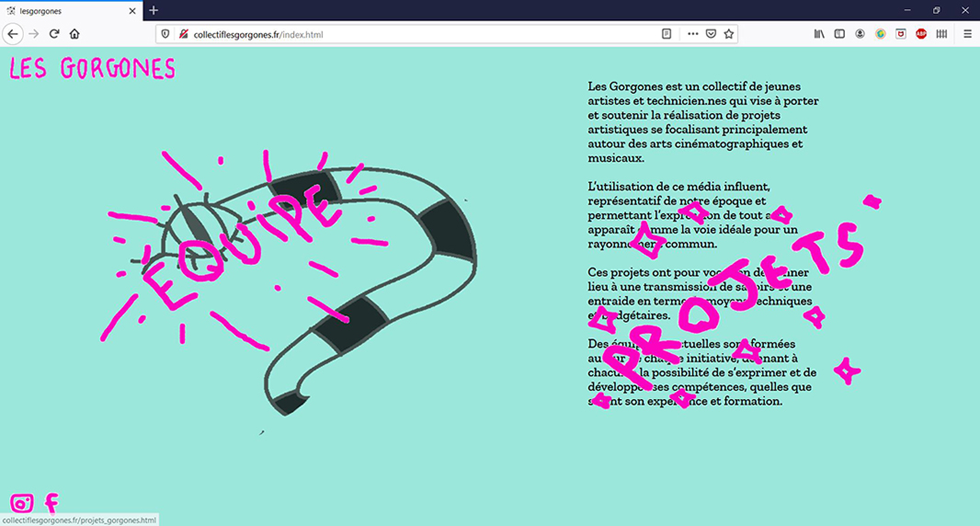The image size is (980, 526).
Task: Open a new tab with plus button
Action: tap(154, 10)
